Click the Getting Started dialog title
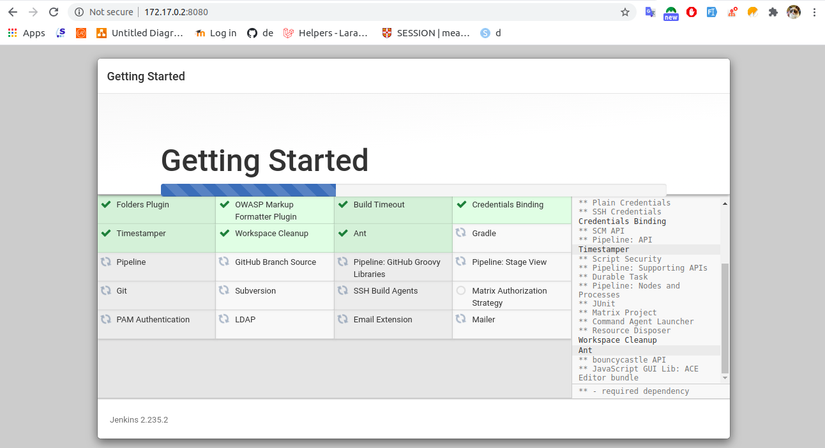The width and height of the screenshot is (825, 448). click(x=146, y=76)
